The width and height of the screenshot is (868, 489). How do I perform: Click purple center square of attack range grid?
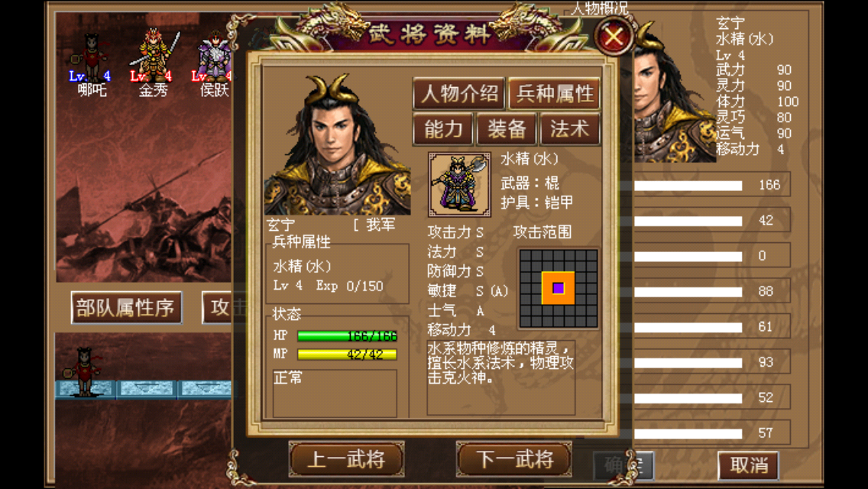[x=558, y=288]
